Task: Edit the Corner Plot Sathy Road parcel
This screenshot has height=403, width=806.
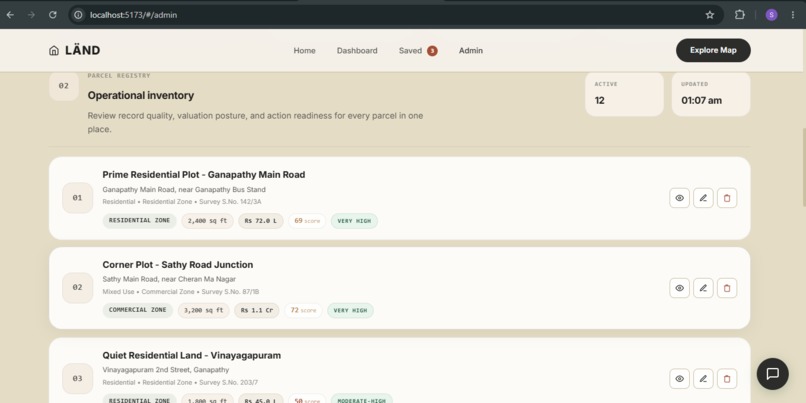Action: pyautogui.click(x=703, y=288)
